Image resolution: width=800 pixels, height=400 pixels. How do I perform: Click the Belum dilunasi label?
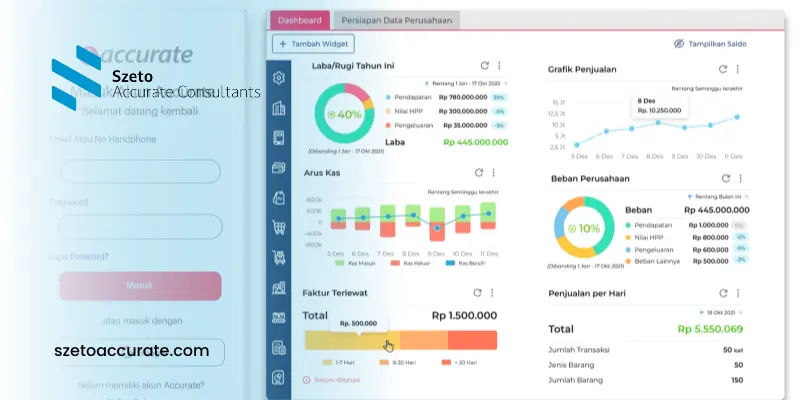pyautogui.click(x=337, y=380)
